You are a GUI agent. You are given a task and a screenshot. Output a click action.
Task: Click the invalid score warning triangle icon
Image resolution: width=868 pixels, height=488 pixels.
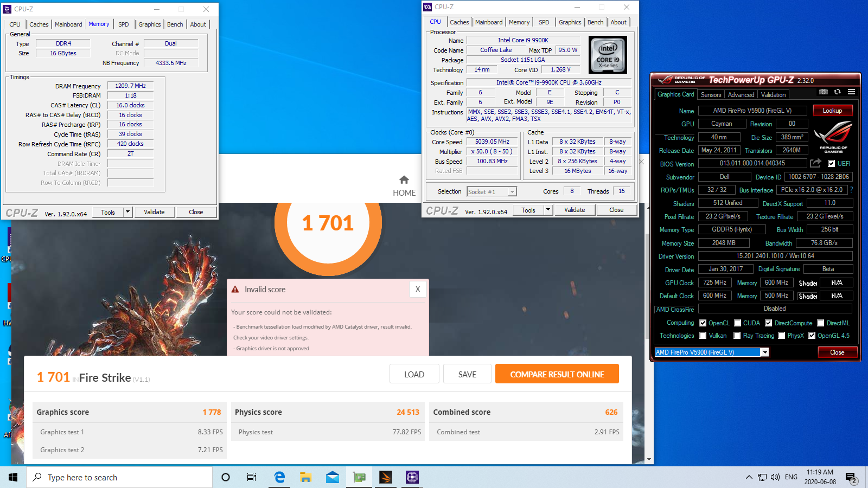click(x=235, y=290)
